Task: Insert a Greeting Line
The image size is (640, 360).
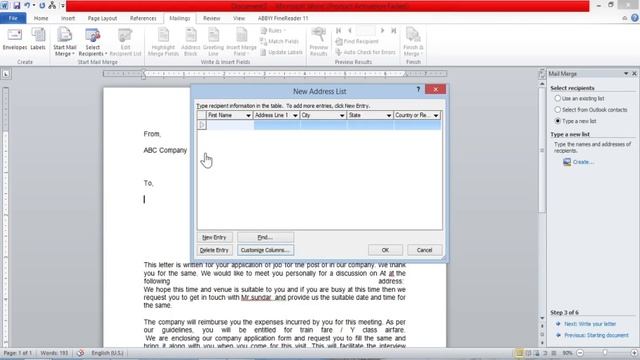Action: [x=213, y=42]
